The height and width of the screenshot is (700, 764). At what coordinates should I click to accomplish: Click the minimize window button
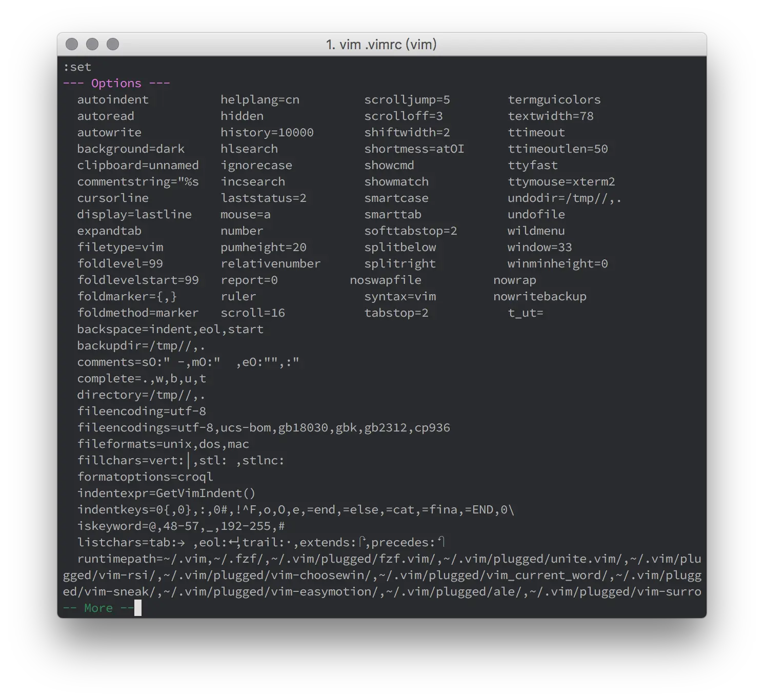coord(92,44)
